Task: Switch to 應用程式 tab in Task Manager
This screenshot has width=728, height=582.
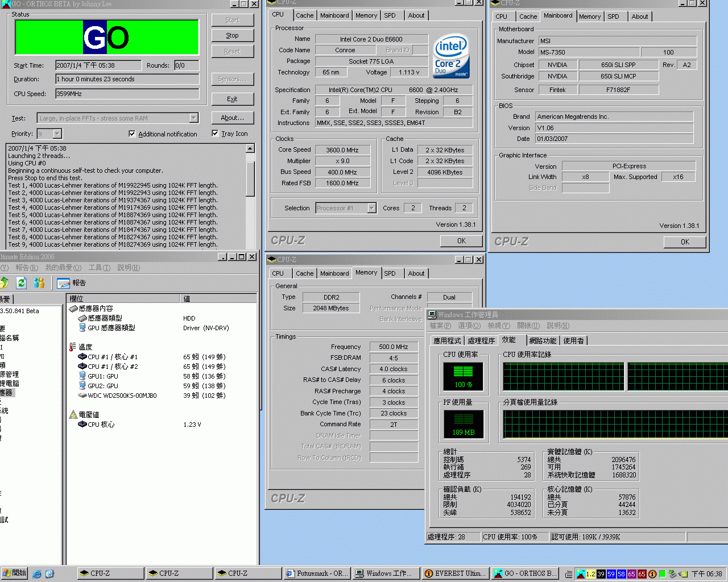Action: coord(447,340)
